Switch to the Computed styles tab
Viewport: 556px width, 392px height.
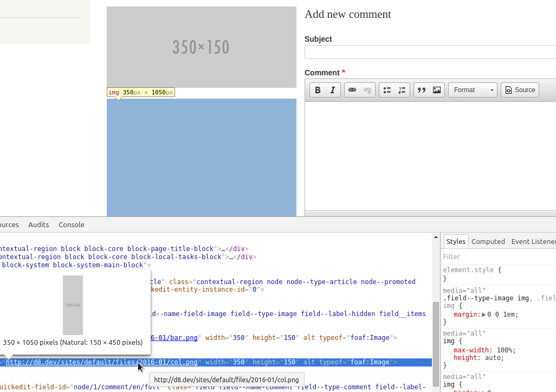point(488,241)
